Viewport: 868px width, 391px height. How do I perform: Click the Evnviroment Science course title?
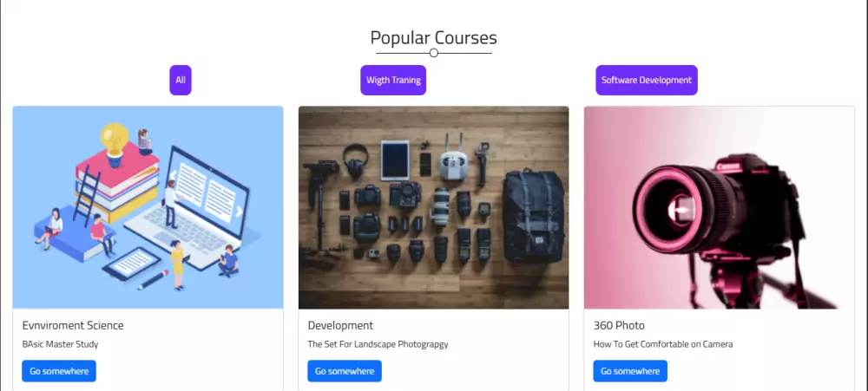(x=73, y=325)
